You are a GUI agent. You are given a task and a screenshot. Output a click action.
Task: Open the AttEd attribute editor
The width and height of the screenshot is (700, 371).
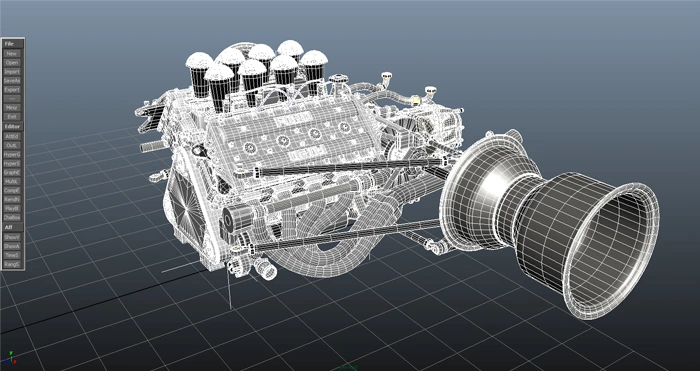tap(12, 137)
